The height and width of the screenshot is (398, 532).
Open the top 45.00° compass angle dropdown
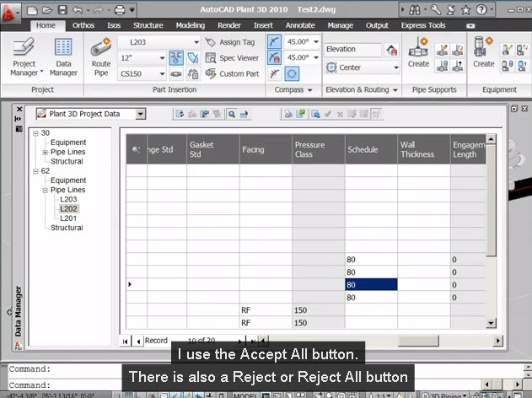(316, 41)
